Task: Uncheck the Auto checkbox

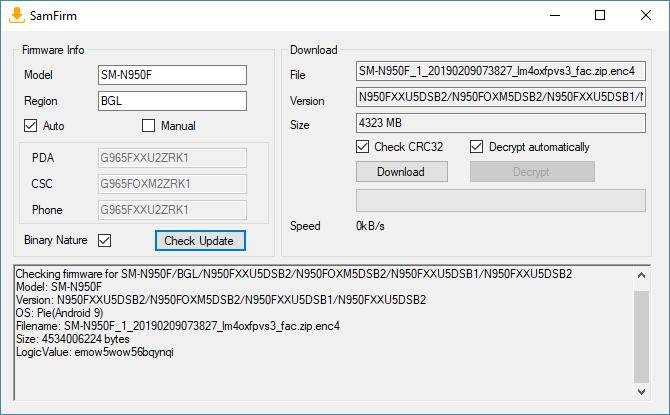Action: [x=30, y=126]
